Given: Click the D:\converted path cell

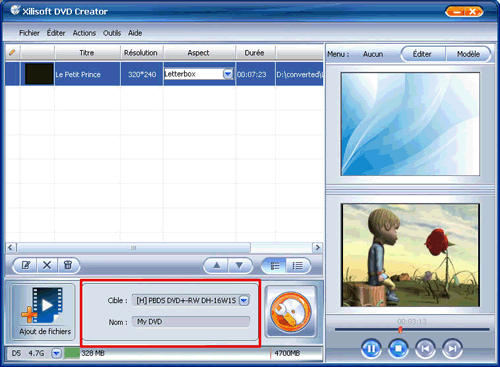Looking at the screenshot, I should coord(299,74).
